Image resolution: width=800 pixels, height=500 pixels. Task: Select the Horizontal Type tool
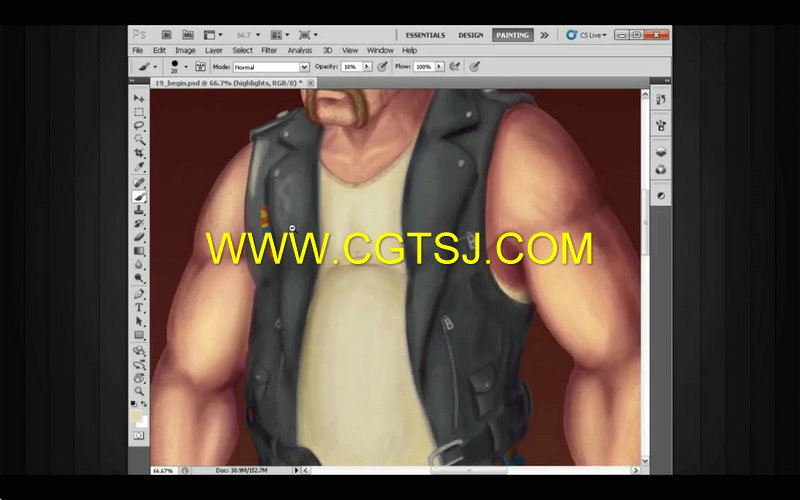tap(139, 308)
